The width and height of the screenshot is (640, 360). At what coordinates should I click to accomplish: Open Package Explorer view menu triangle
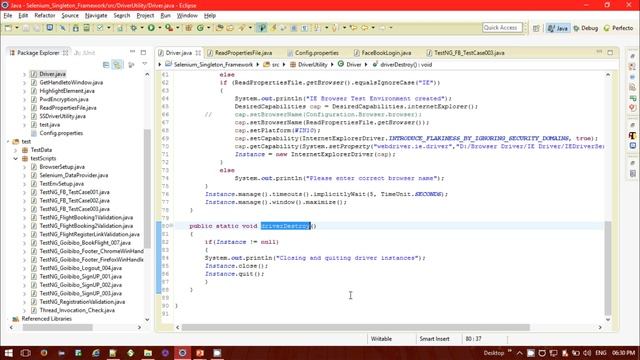pos(144,64)
